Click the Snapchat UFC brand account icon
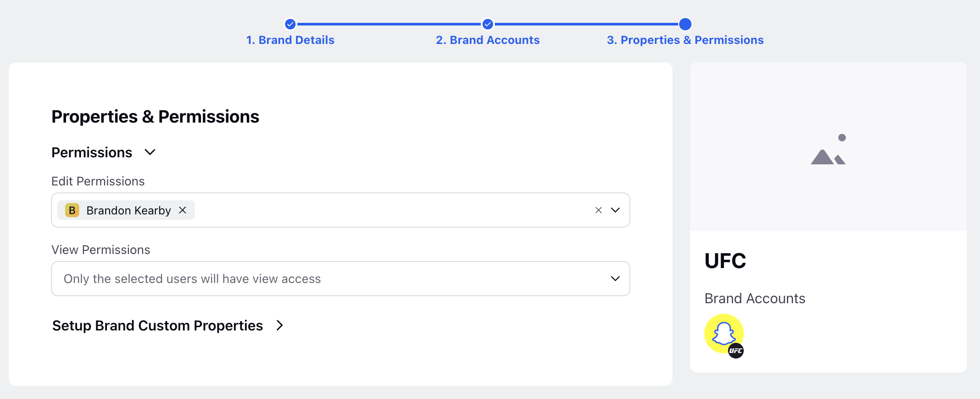 pyautogui.click(x=724, y=334)
